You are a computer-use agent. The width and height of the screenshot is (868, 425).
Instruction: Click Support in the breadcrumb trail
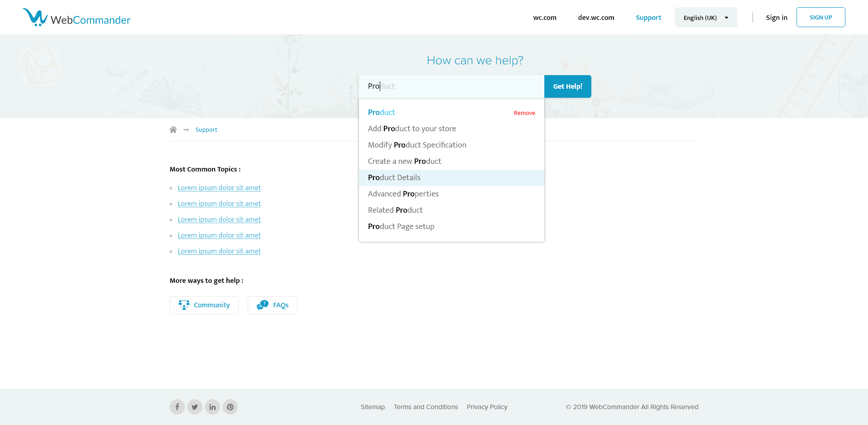(x=206, y=130)
